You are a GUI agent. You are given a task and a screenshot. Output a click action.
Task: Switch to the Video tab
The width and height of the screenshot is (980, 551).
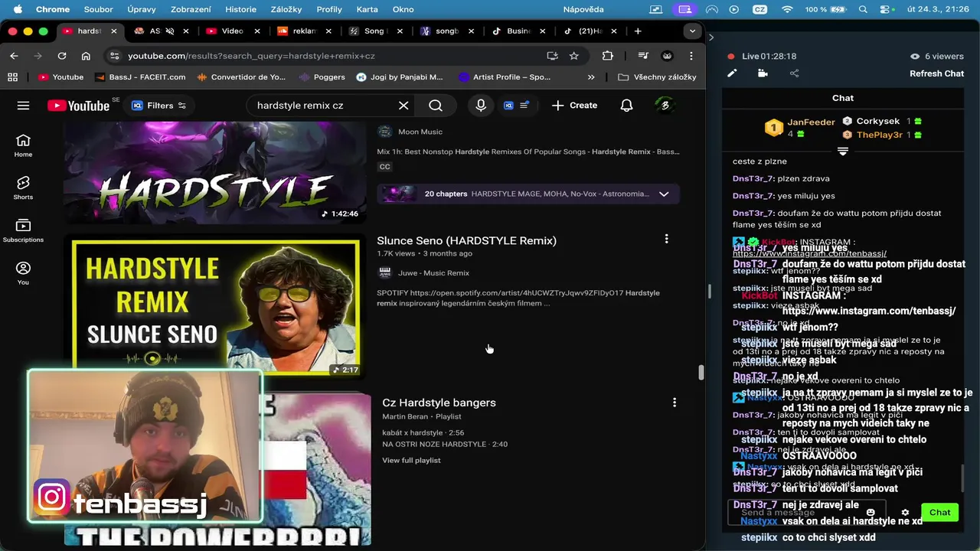[233, 31]
